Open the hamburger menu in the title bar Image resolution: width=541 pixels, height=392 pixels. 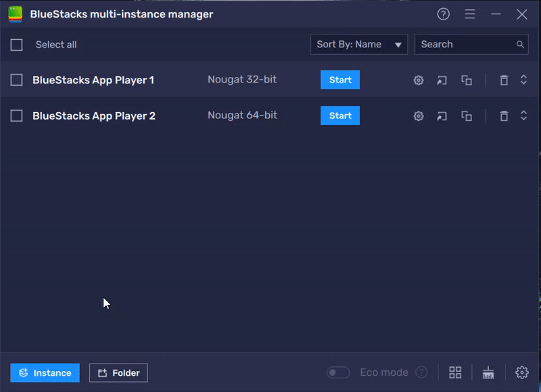pyautogui.click(x=470, y=14)
